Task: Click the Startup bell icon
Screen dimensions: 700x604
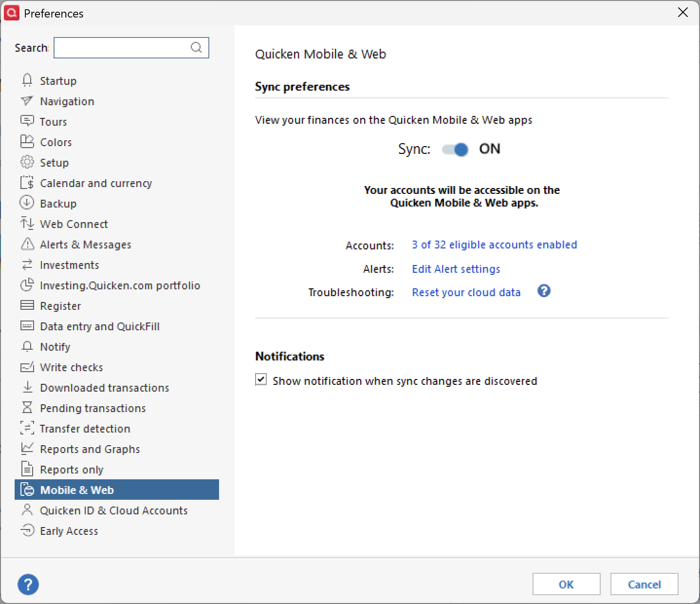Action: click(27, 80)
